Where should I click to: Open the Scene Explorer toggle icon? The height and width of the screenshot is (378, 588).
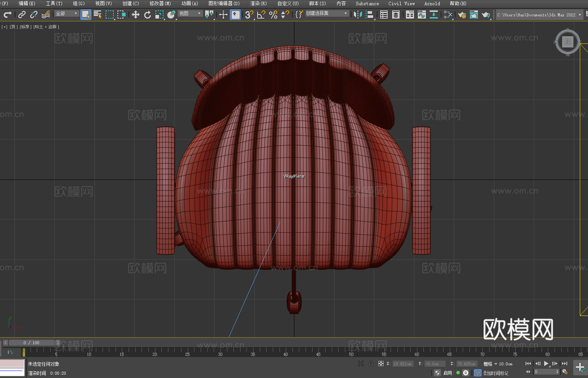click(x=384, y=14)
